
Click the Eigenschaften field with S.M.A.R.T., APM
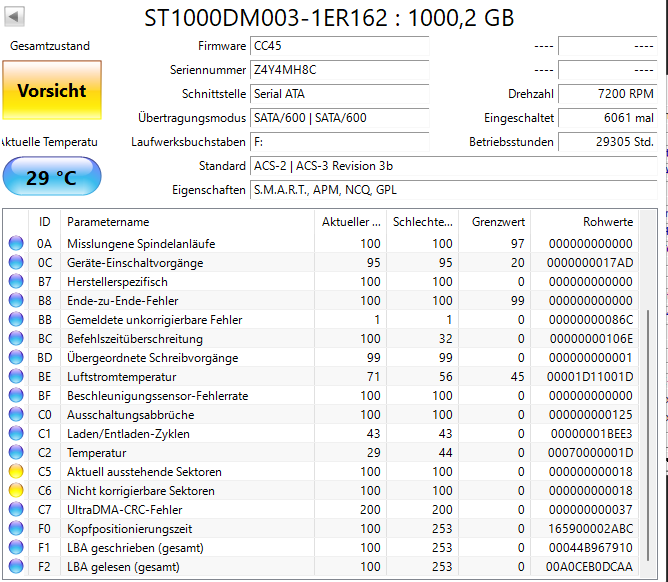pyautogui.click(x=454, y=190)
